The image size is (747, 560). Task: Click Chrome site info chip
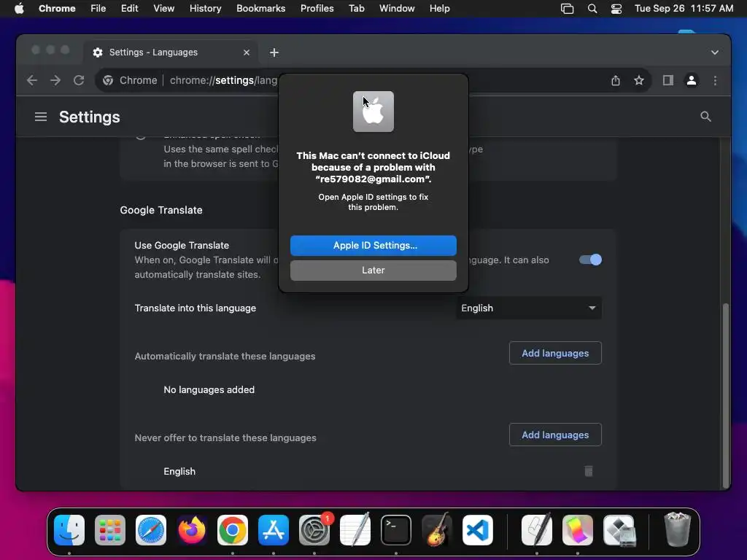(130, 80)
